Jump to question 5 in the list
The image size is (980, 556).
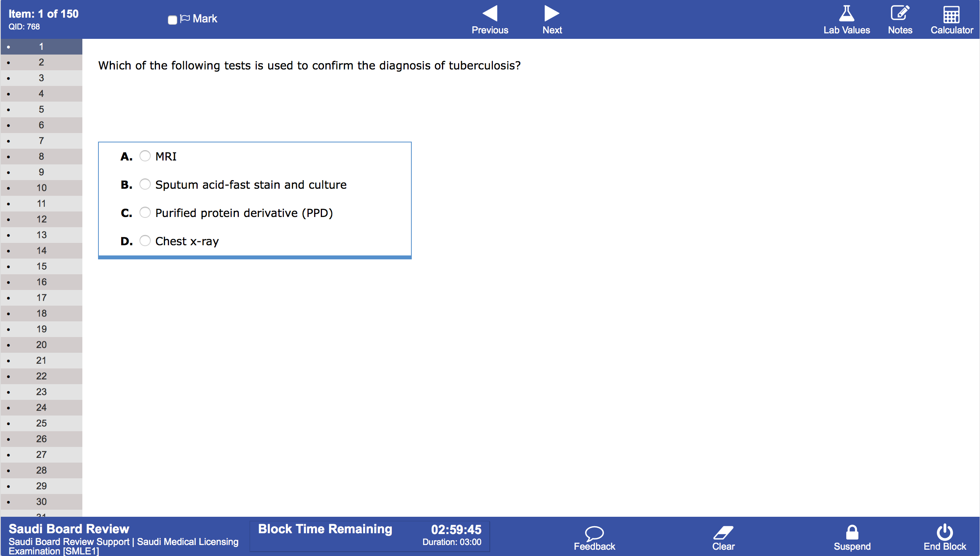point(41,109)
